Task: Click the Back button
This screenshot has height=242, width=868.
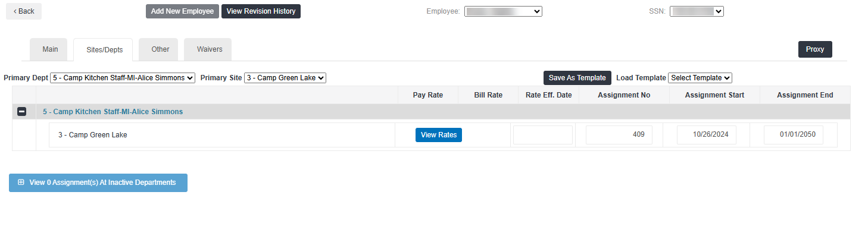Action: (x=24, y=11)
